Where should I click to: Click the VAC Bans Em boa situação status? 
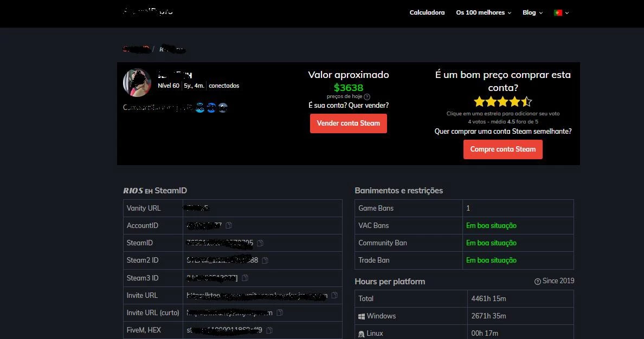491,225
